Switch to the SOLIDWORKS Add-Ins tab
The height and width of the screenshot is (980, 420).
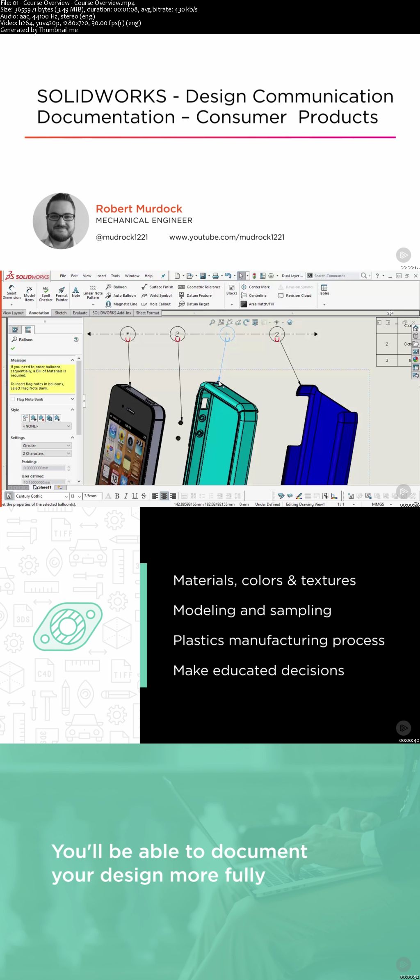(112, 313)
